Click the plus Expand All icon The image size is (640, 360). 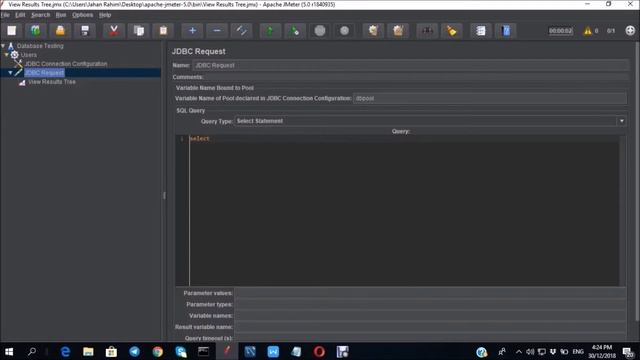tap(192, 31)
